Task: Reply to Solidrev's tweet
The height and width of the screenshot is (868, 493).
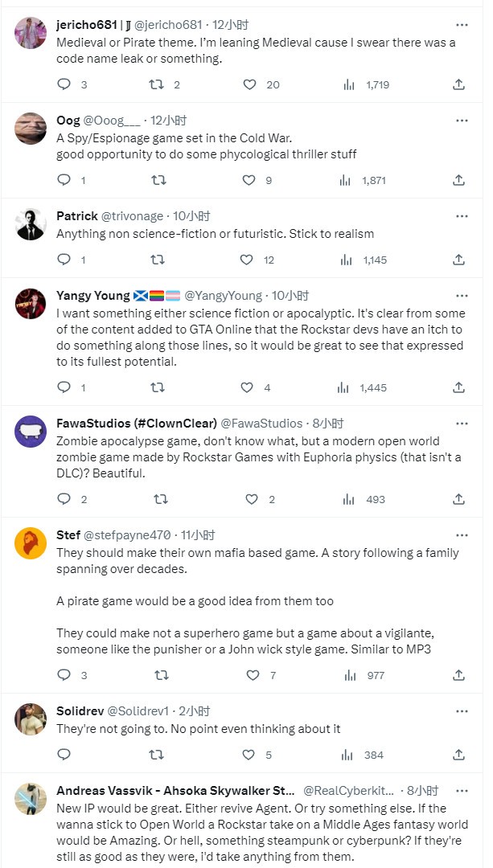Action: 64,755
